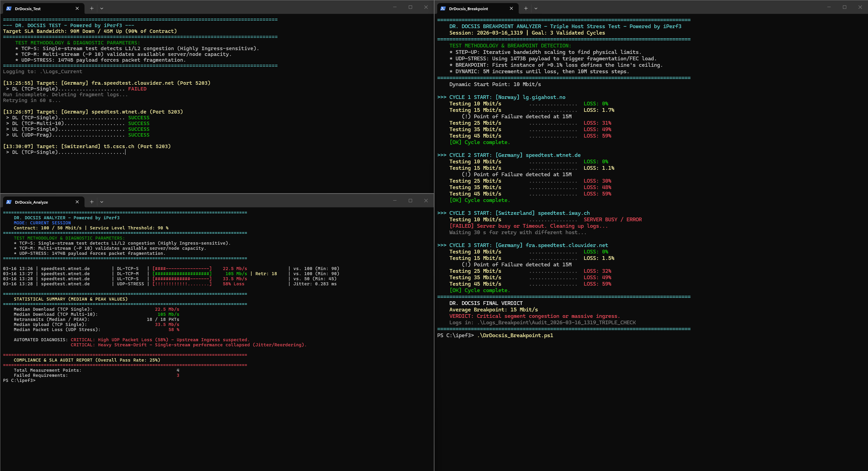Maximize the DrDocsis_Analyze terminal window
The height and width of the screenshot is (471, 868).
(x=410, y=201)
